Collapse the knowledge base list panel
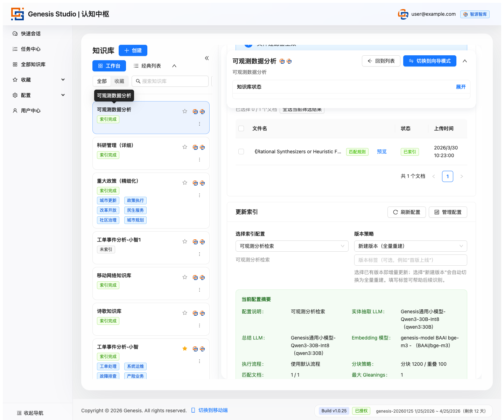Viewport: 504px width, 420px height. tap(207, 58)
